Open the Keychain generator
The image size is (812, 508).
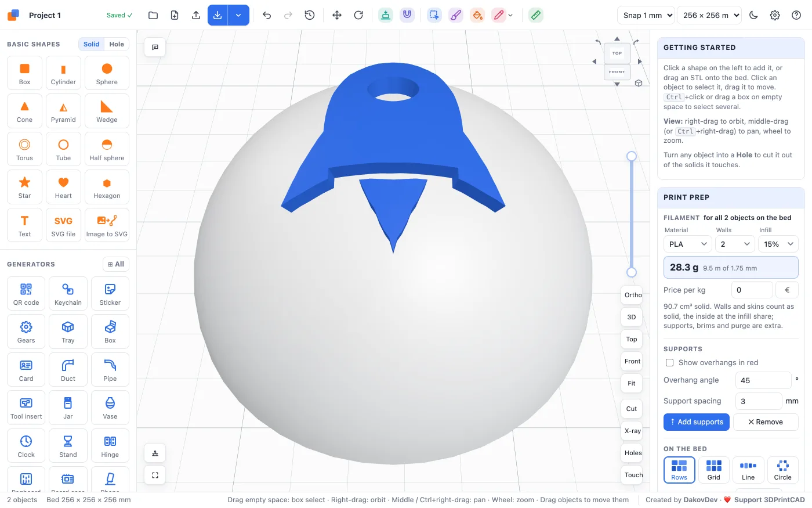click(x=68, y=294)
